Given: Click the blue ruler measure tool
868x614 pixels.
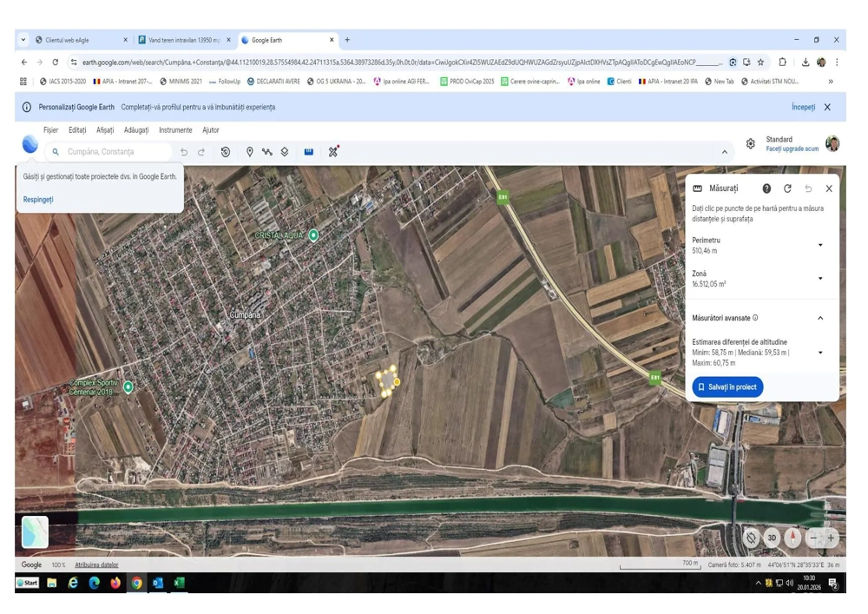Looking at the screenshot, I should (308, 152).
